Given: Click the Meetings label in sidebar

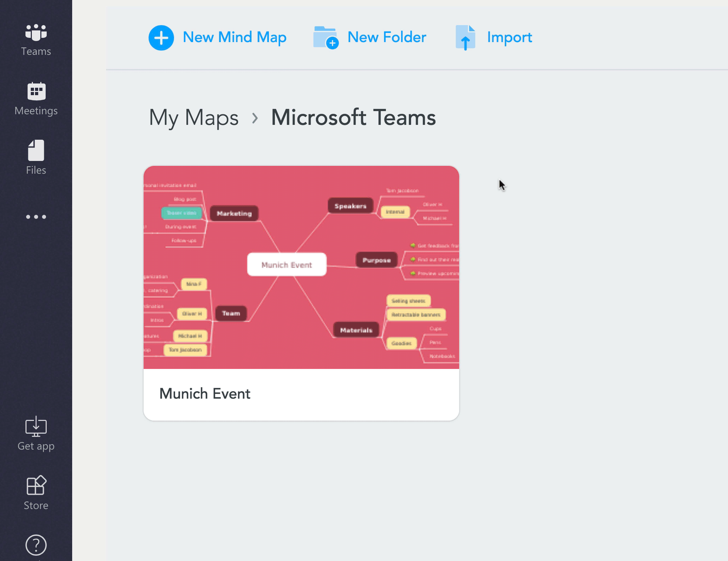Looking at the screenshot, I should (x=36, y=111).
